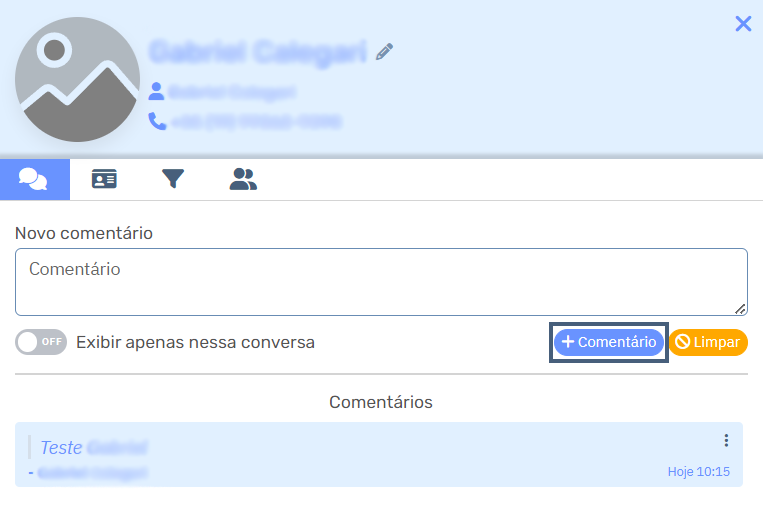
Task: Click the plus icon in Comentário button
Action: [x=568, y=342]
